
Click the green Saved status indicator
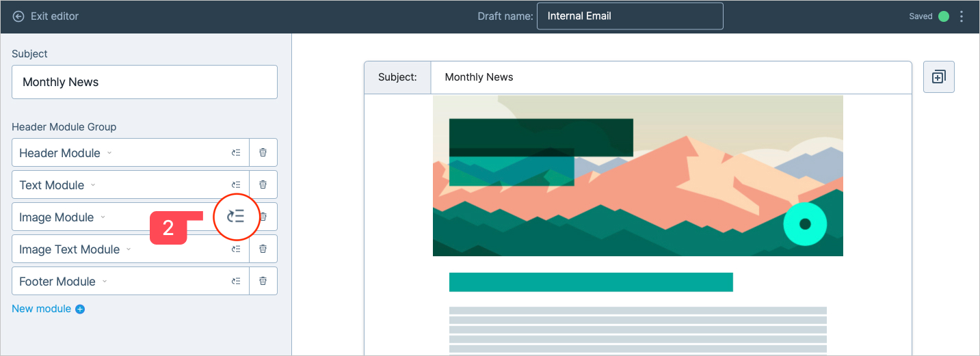944,16
